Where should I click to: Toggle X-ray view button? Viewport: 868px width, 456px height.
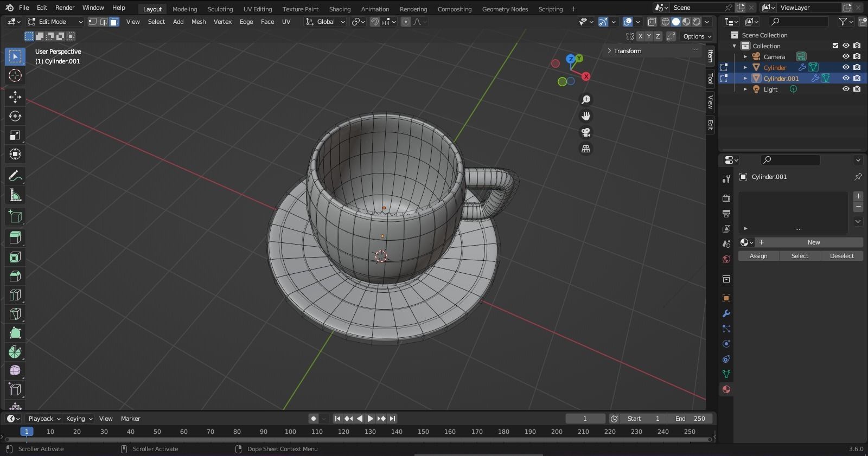pyautogui.click(x=652, y=22)
